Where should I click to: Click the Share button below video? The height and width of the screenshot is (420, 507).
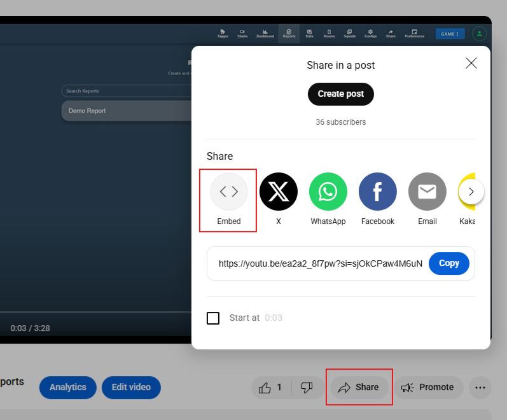(359, 387)
